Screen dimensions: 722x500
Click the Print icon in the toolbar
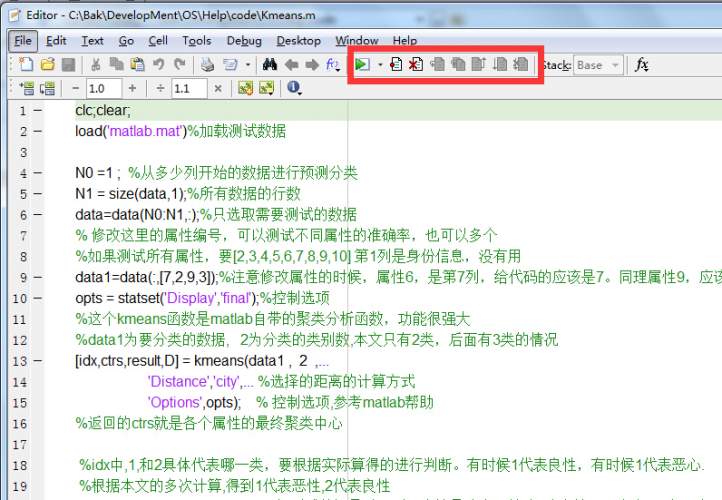coord(207,64)
